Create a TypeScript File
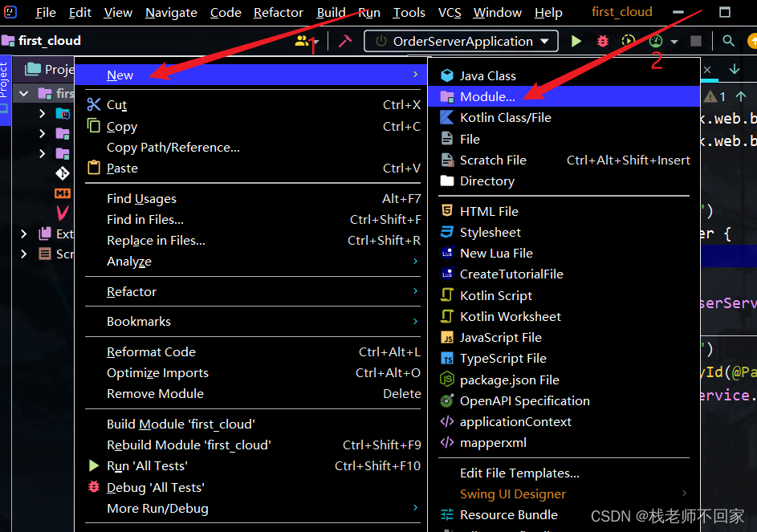 [x=564, y=358]
